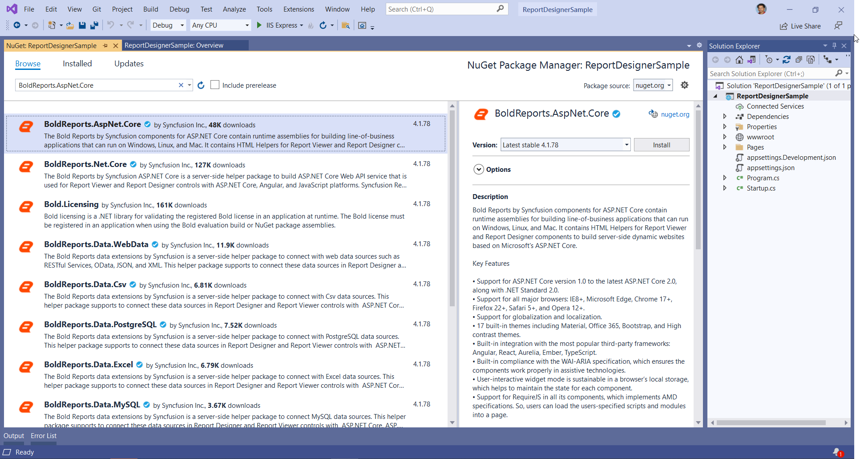This screenshot has width=868, height=459.
Task: Select the Bold.Licensing package
Action: point(225,214)
